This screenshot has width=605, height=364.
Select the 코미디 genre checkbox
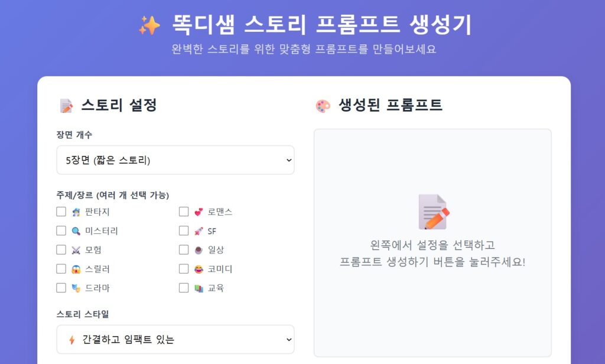(x=184, y=269)
